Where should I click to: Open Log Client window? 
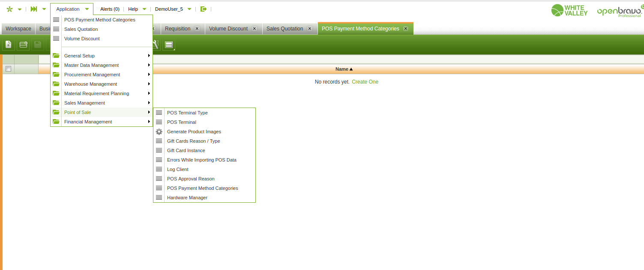click(204, 169)
